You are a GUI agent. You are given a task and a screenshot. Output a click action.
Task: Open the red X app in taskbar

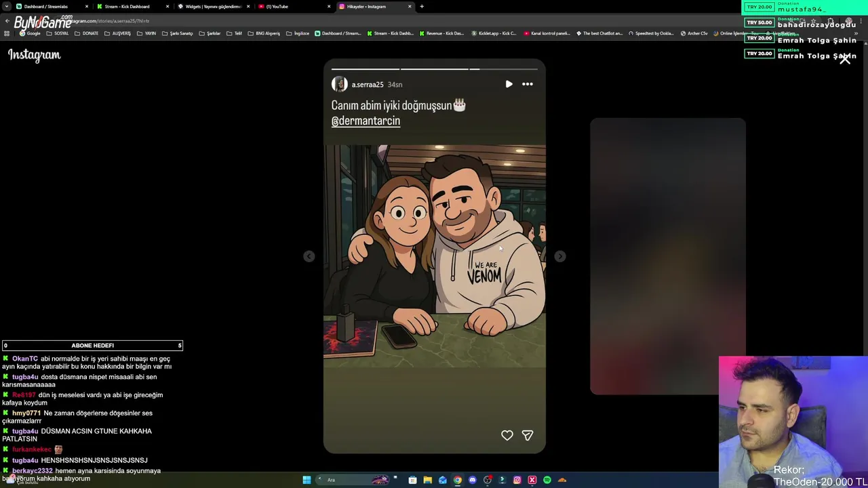pos(532,480)
